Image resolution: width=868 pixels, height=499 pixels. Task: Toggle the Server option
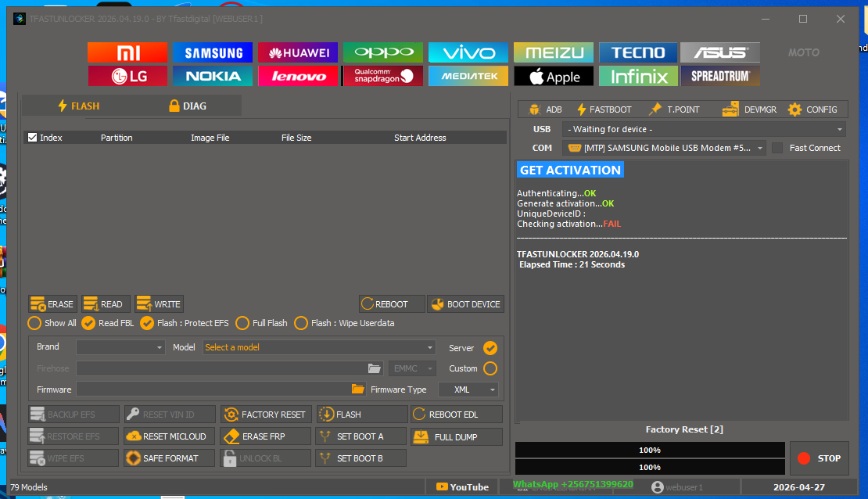(490, 348)
